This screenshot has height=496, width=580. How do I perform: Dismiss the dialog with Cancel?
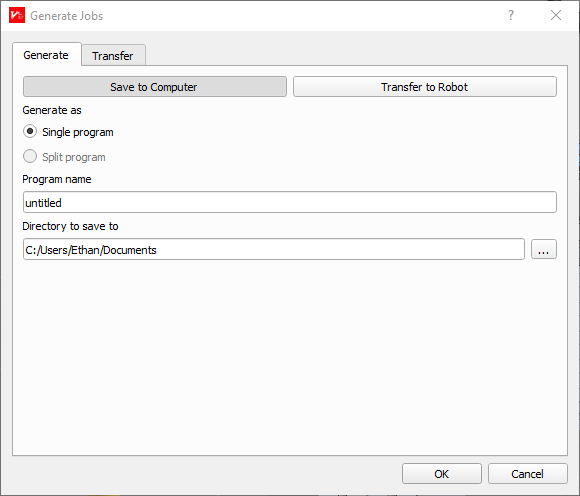coord(527,474)
